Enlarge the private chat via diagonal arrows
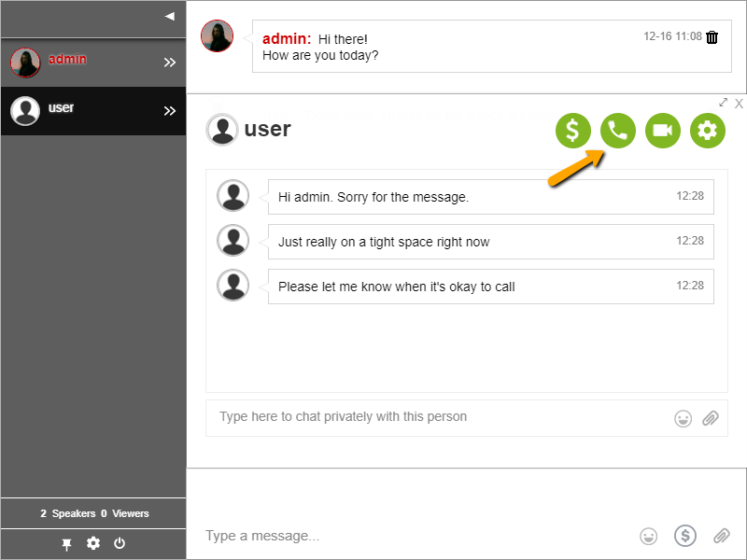 point(723,103)
